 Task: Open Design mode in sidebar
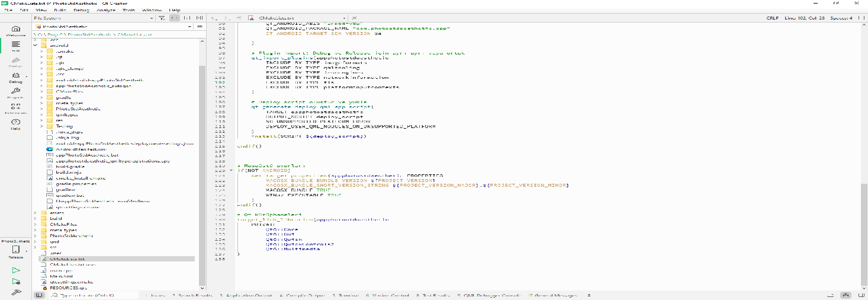pyautogui.click(x=16, y=62)
